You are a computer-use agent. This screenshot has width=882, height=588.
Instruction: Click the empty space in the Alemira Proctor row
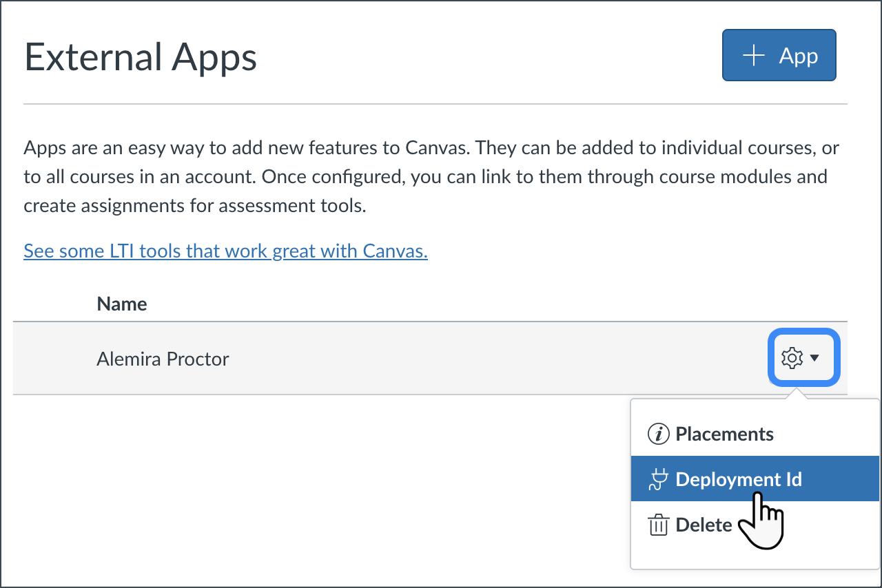coord(482,359)
